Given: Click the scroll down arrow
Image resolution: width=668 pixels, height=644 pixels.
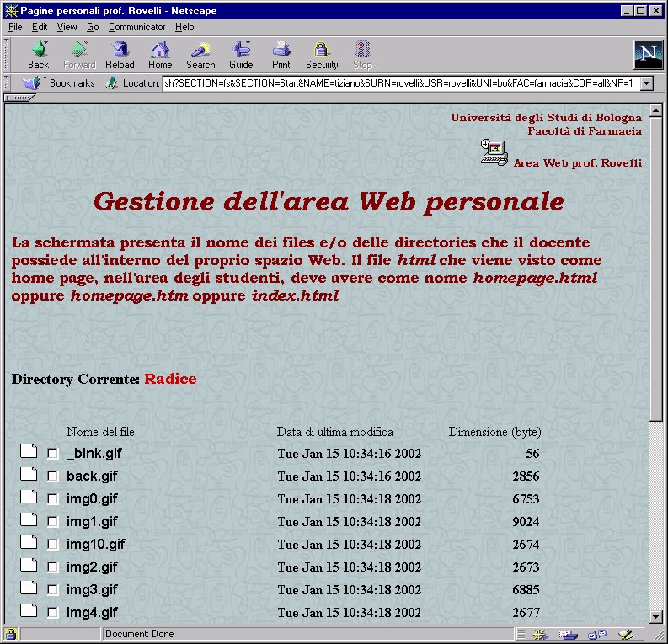Looking at the screenshot, I should 655,616.
